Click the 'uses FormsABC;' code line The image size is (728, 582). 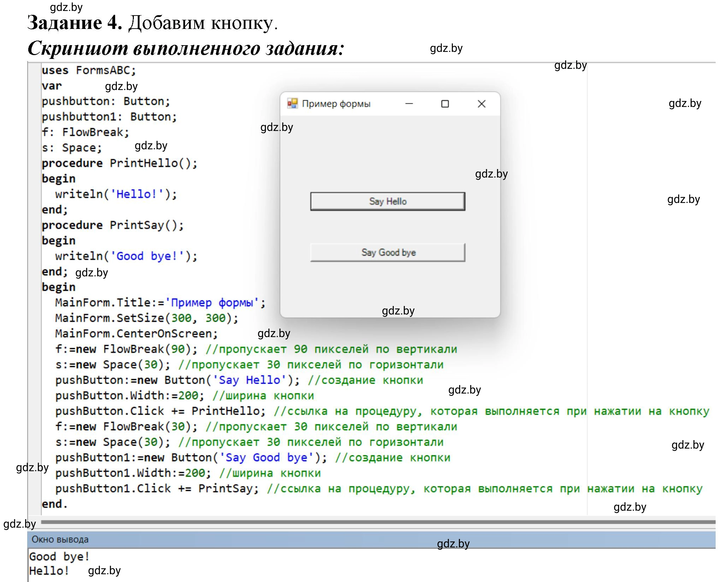pyautogui.click(x=89, y=70)
